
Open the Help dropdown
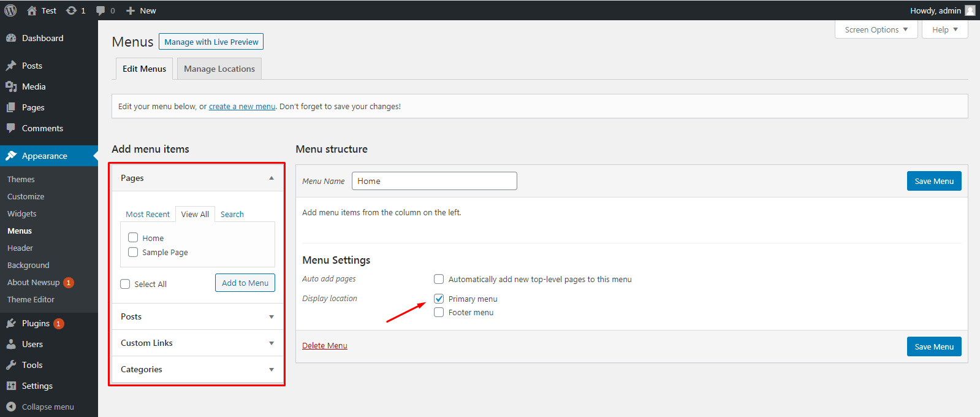click(944, 29)
